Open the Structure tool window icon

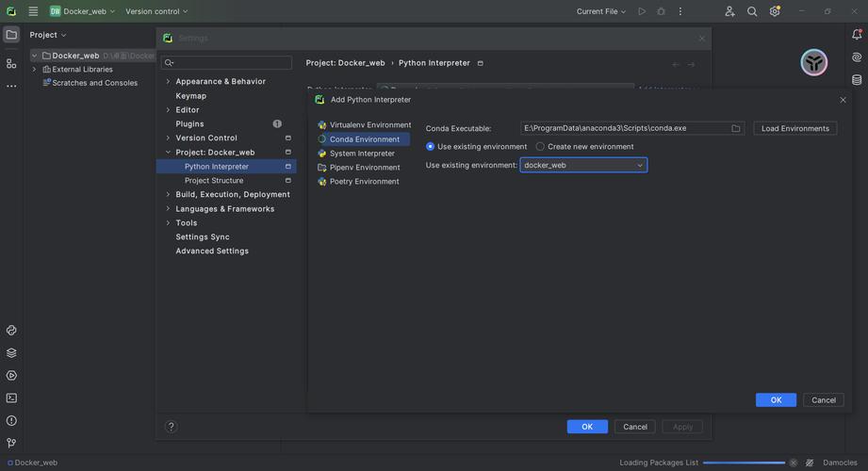(x=11, y=64)
